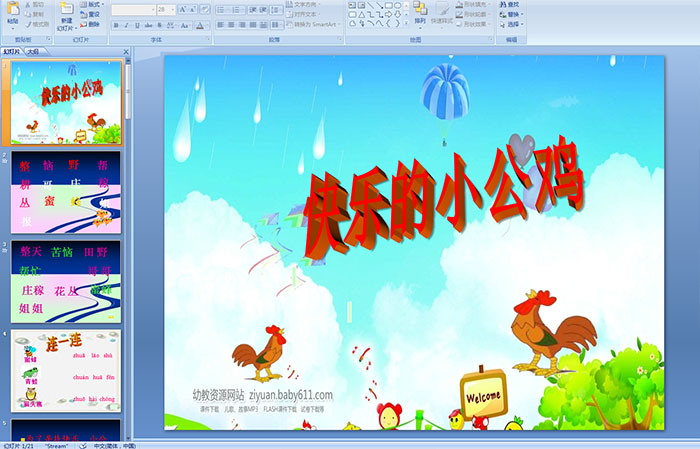Switch to the 幻灯片 slides tab
Viewport: 700px width, 449px height.
coord(12,52)
